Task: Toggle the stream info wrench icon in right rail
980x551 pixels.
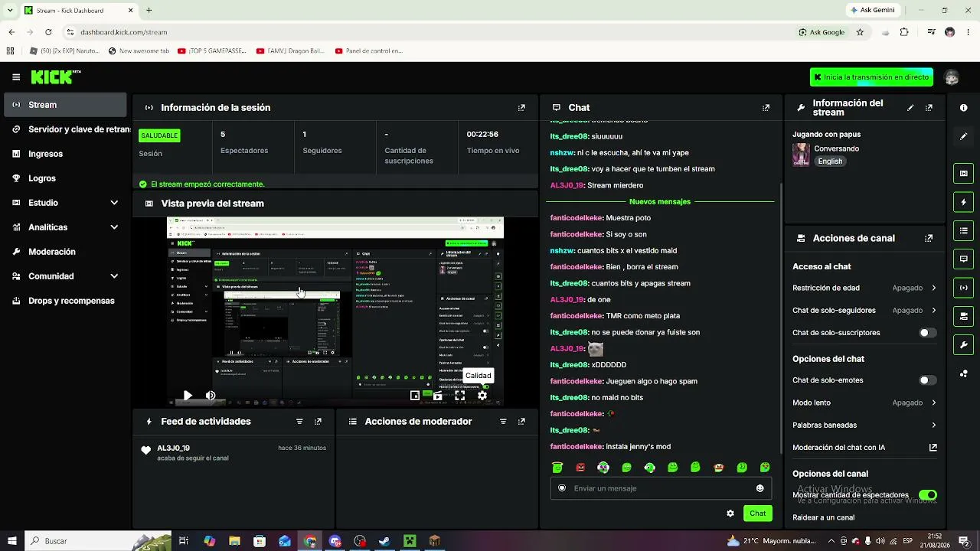Action: click(963, 344)
